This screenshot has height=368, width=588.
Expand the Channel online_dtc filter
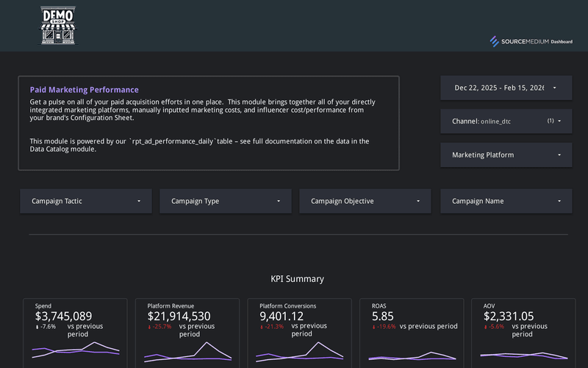click(x=506, y=121)
